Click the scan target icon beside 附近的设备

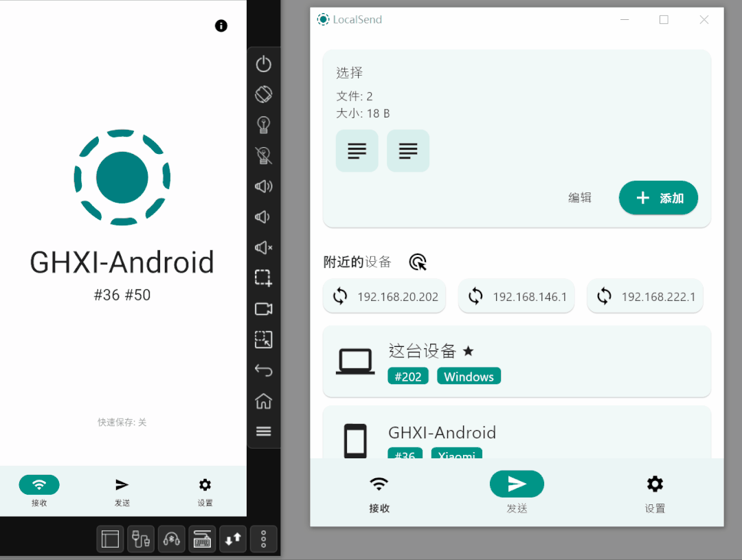pos(418,262)
